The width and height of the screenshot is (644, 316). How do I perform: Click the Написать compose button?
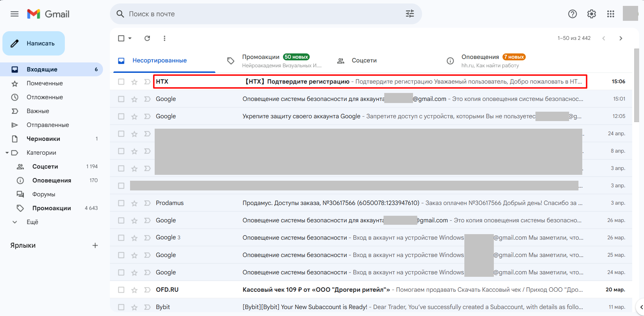pos(34,43)
